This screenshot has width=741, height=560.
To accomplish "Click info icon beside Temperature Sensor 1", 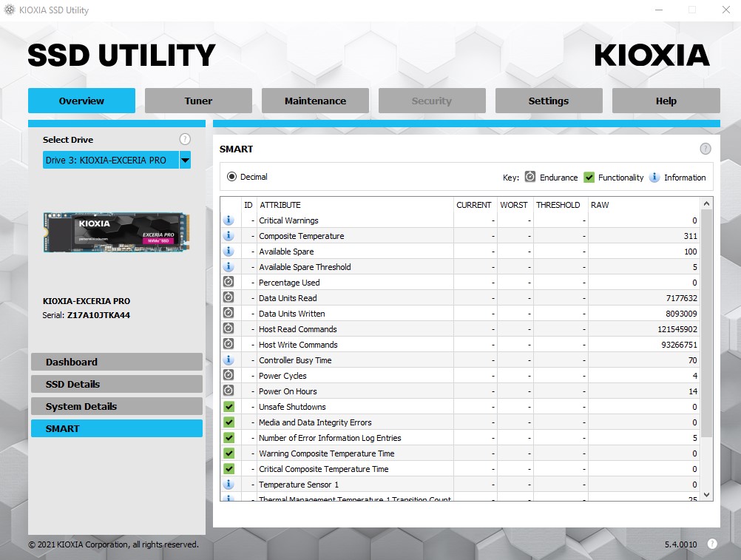I will tap(229, 485).
